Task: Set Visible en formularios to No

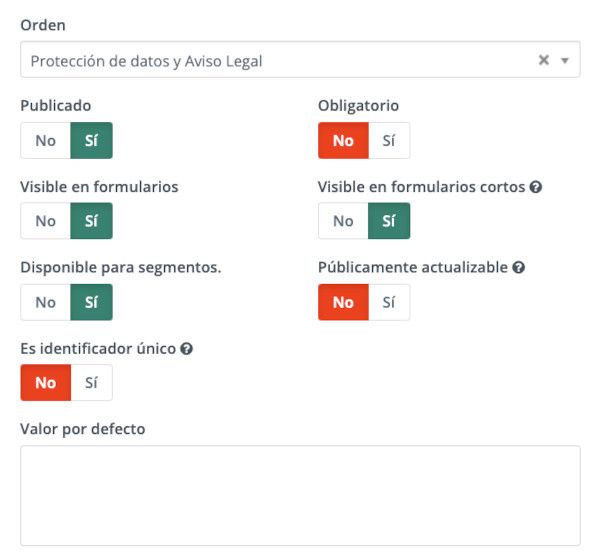Action: tap(46, 221)
